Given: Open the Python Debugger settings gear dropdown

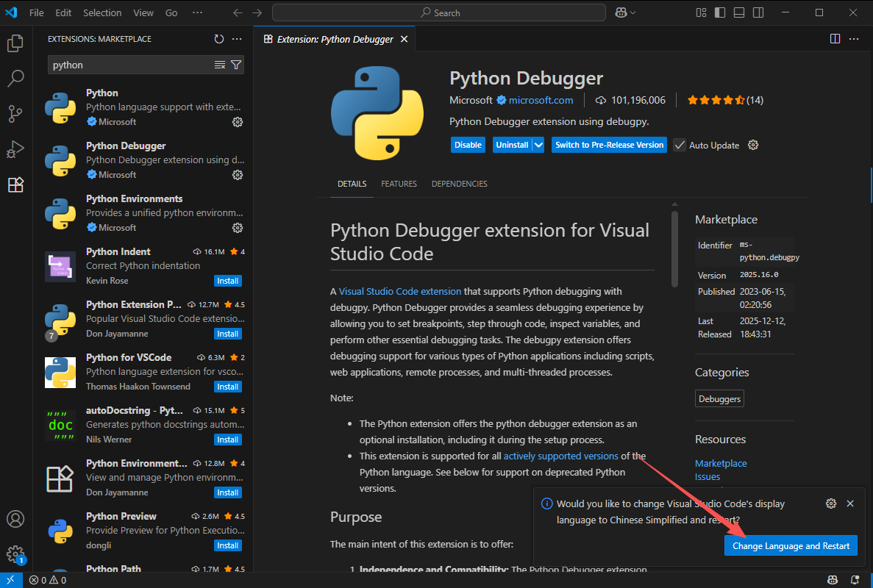Looking at the screenshot, I should pyautogui.click(x=753, y=145).
